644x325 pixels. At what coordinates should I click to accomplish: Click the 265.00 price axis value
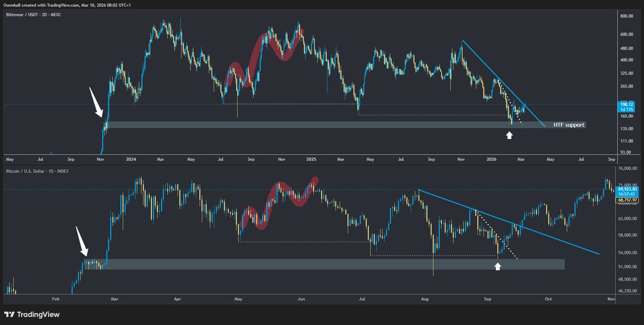tap(627, 86)
